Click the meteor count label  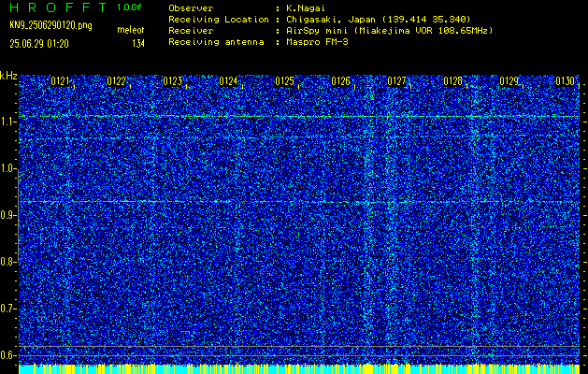[131, 30]
